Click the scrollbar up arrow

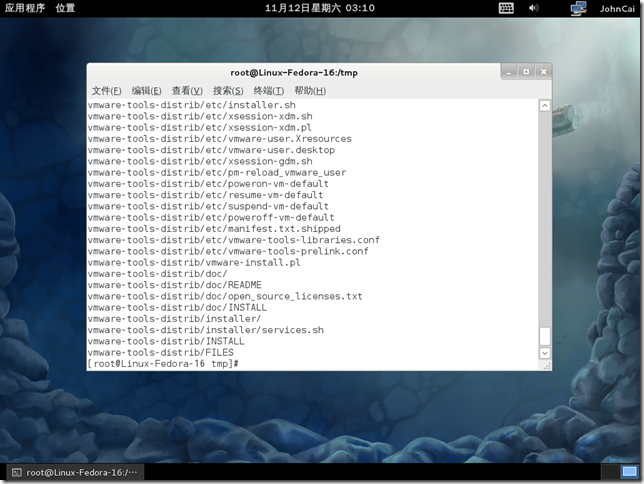[545, 106]
